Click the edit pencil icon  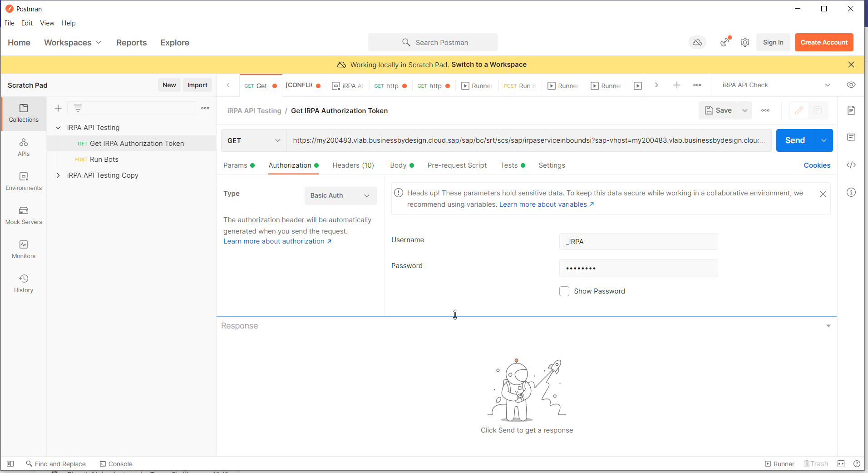coord(799,110)
